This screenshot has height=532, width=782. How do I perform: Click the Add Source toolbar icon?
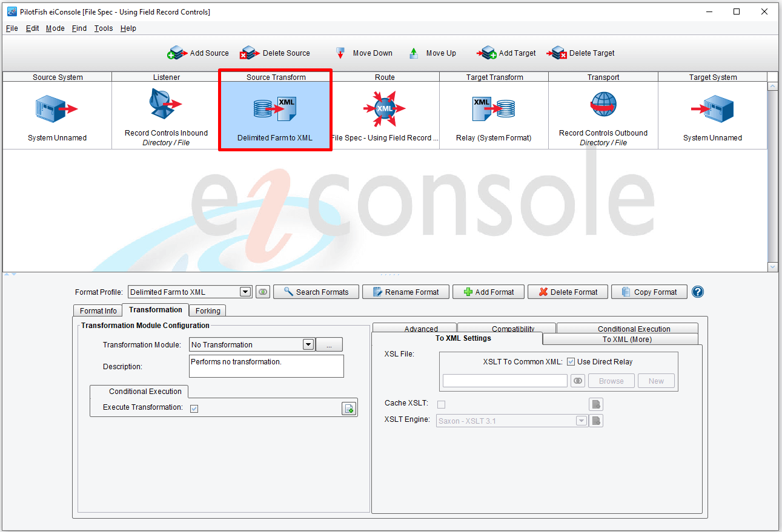coord(177,53)
